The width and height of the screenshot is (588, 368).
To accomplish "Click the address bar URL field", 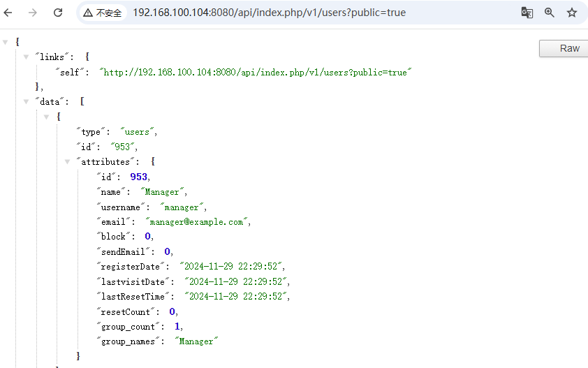I will (x=269, y=13).
